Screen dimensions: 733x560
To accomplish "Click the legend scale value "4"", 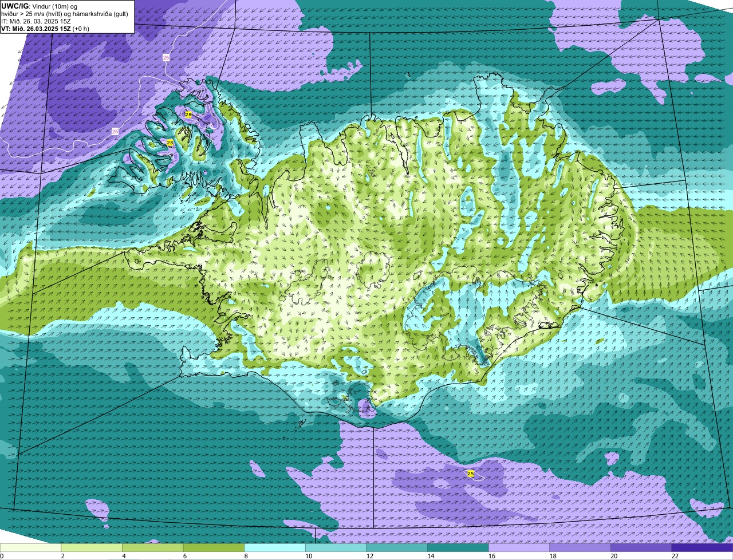I will click(124, 556).
